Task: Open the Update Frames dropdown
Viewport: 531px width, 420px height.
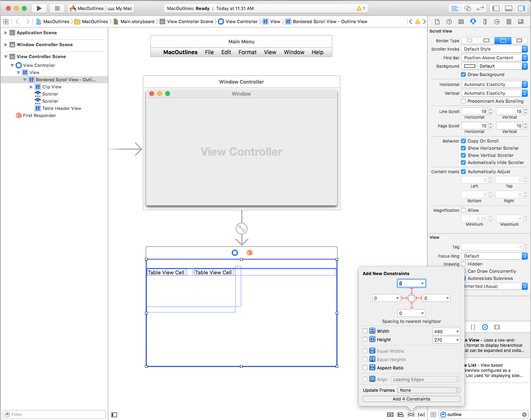Action: click(x=428, y=390)
